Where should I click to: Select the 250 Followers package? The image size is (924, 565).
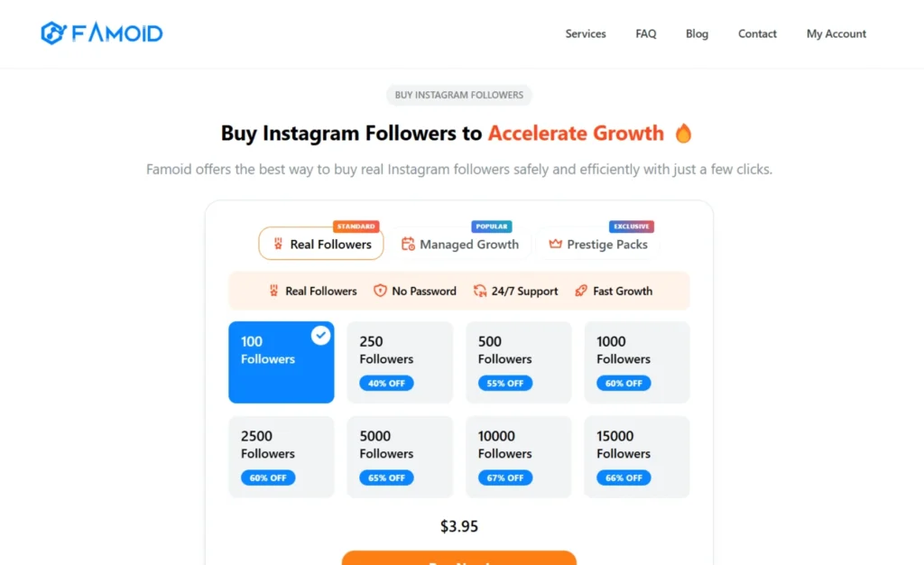[x=400, y=362]
